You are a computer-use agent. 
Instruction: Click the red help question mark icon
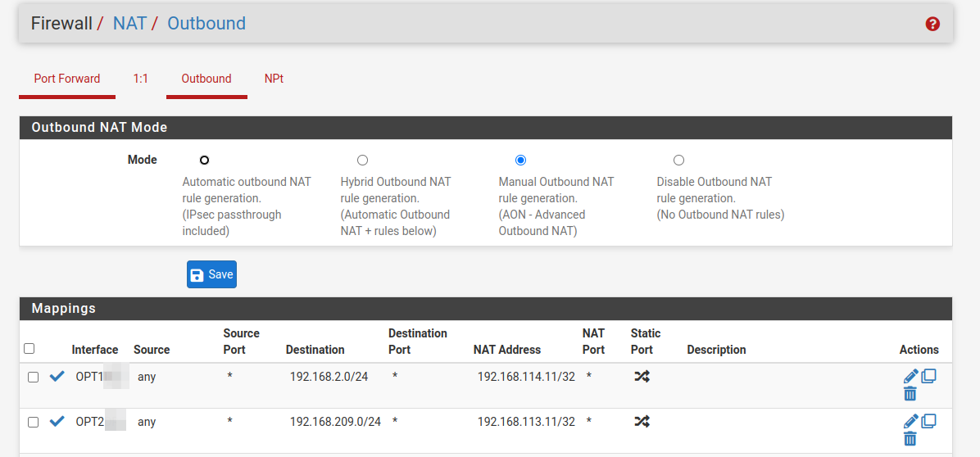click(932, 24)
